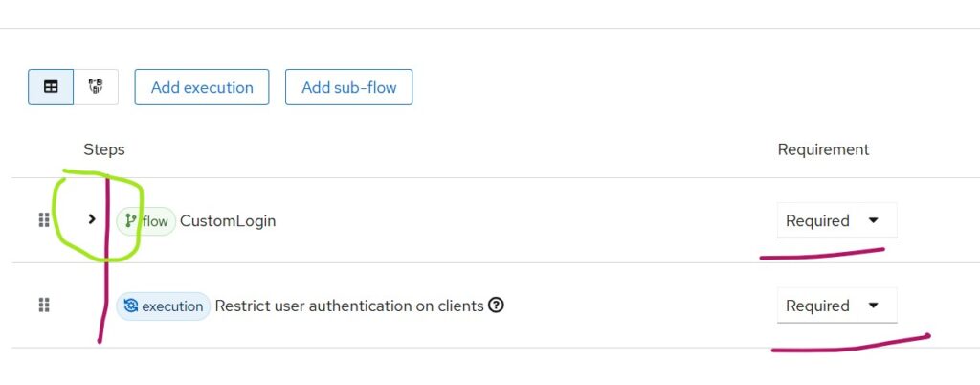
Task: Click the green flow badge on CustomLogin
Action: 146,221
